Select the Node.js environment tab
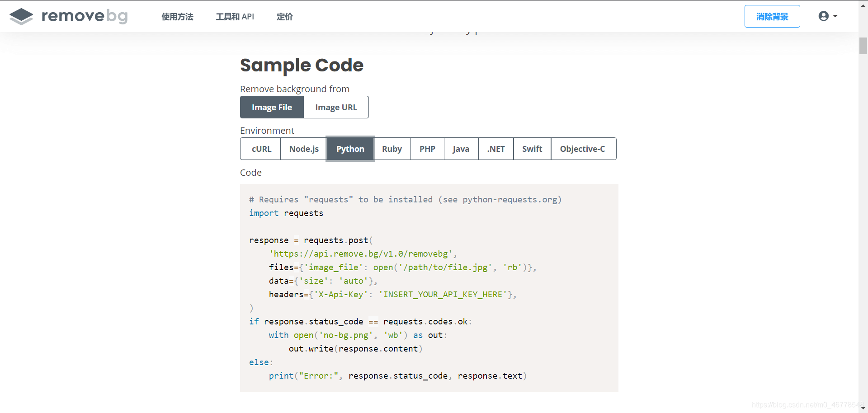 point(303,149)
